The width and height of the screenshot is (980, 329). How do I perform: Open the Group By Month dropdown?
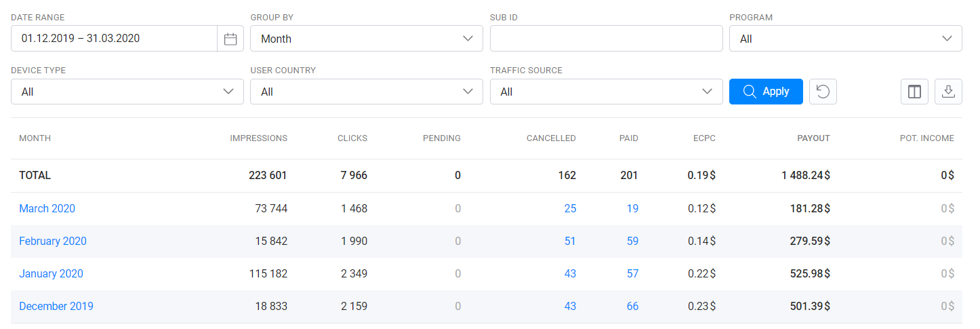click(x=367, y=39)
